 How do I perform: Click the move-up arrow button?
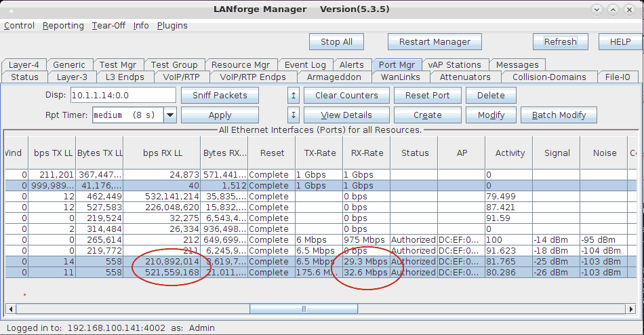294,96
